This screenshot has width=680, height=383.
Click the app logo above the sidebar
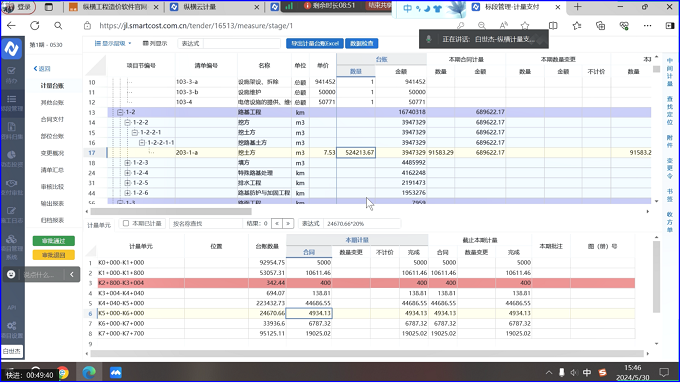pyautogui.click(x=12, y=48)
